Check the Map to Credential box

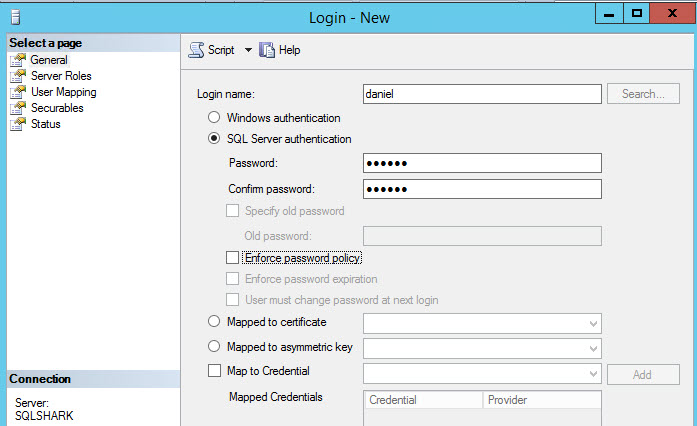[214, 371]
